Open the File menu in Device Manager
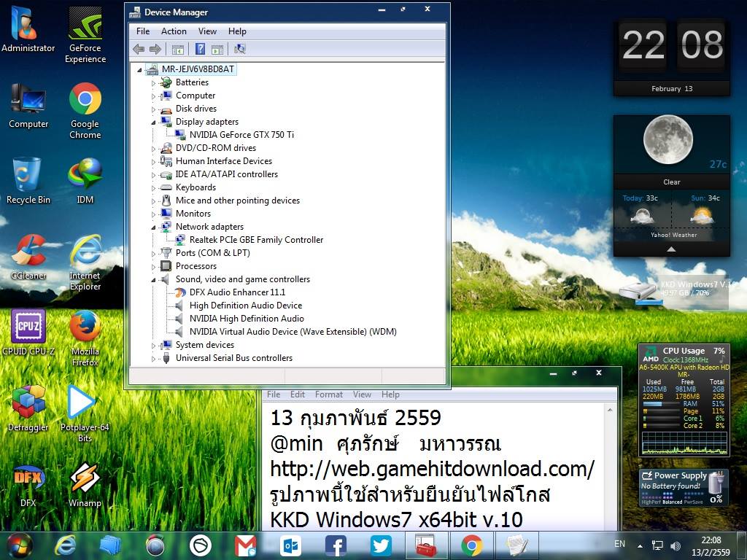The image size is (747, 560). coord(143,31)
